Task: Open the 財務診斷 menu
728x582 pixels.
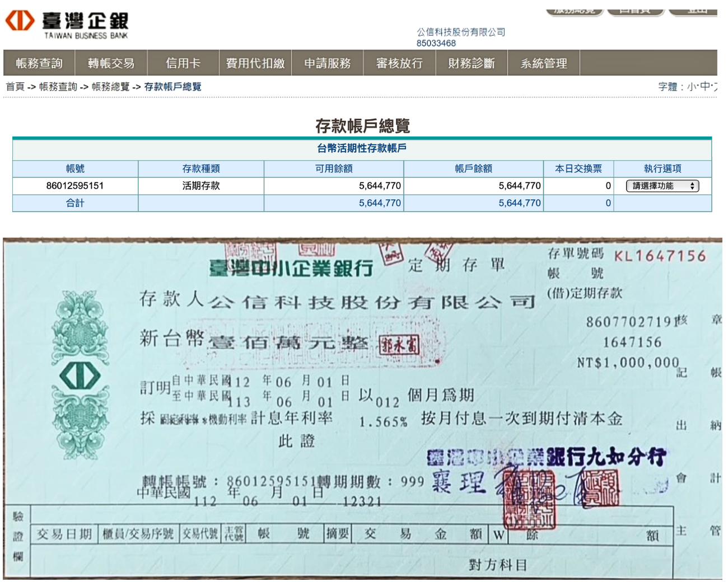Action: (x=472, y=63)
